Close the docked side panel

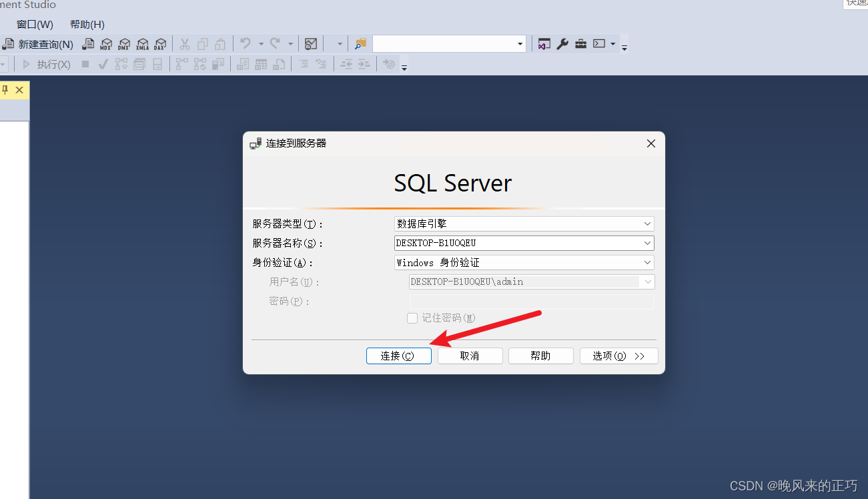tap(19, 89)
